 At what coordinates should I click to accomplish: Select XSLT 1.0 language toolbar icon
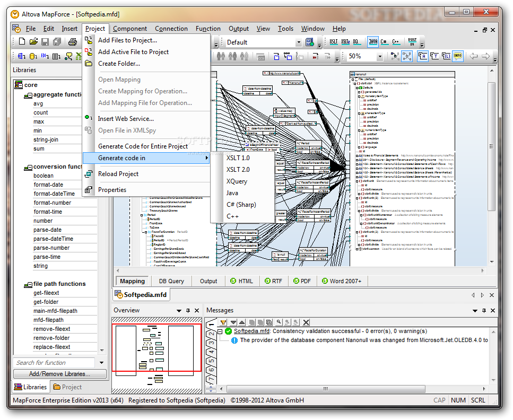[x=333, y=41]
